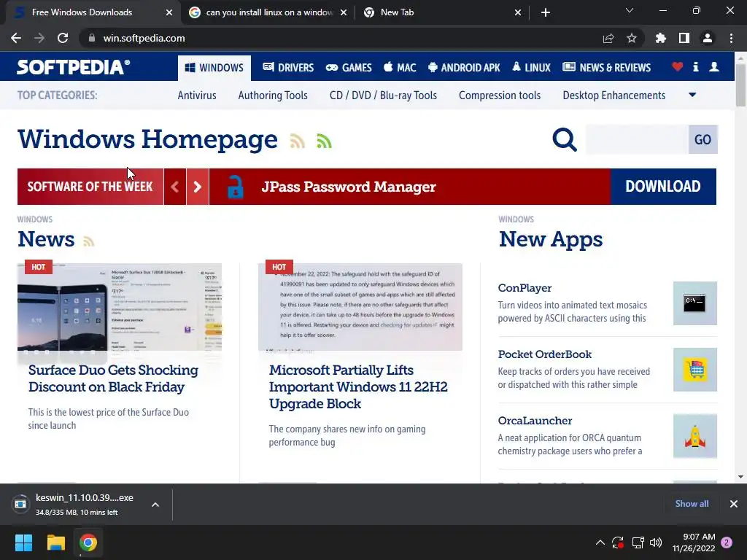Viewport: 747px width, 560px height.
Task: Click the orange RSS icon by Windows Homepage
Action: (298, 141)
